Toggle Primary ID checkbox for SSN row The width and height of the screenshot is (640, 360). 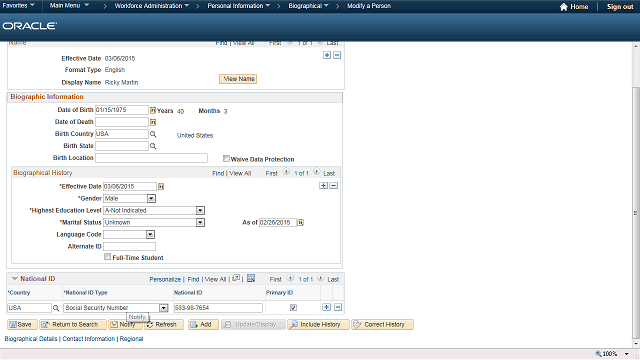pyautogui.click(x=293, y=308)
